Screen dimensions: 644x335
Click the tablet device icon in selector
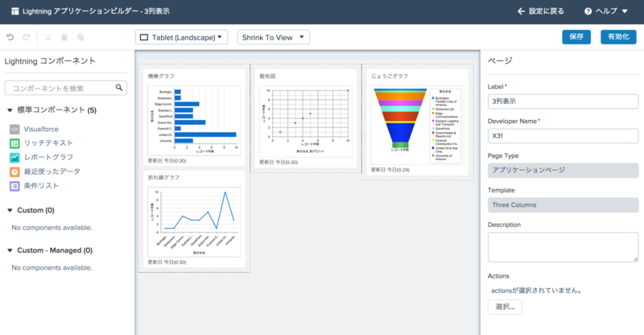(144, 37)
